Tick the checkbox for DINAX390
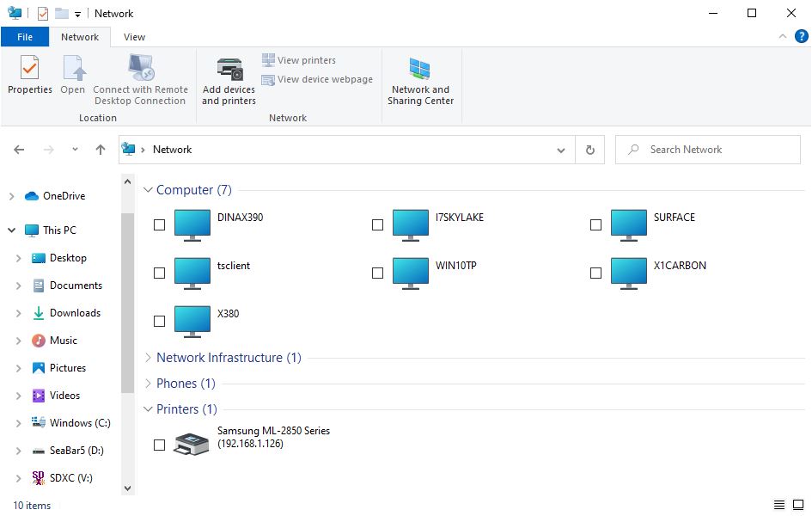The height and width of the screenshot is (516, 812). 160,224
